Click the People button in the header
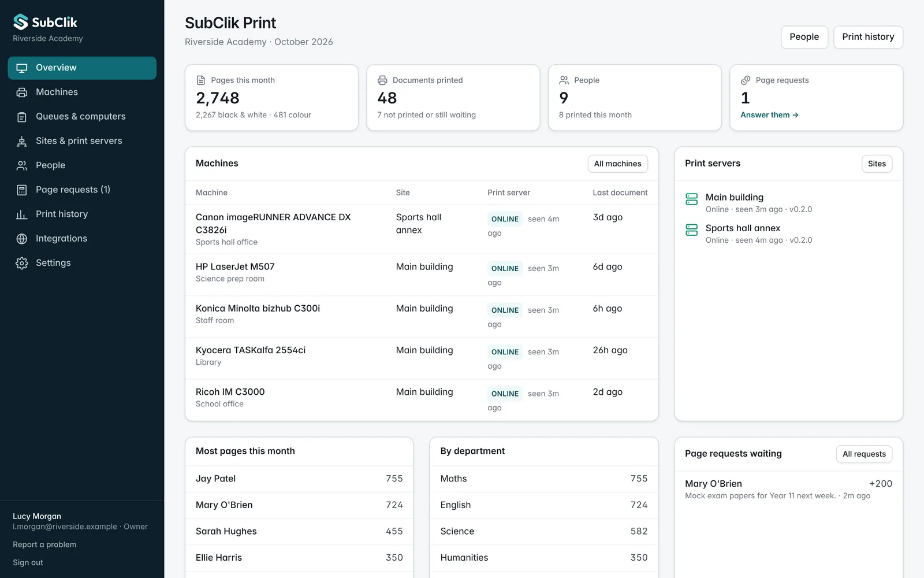 tap(804, 37)
